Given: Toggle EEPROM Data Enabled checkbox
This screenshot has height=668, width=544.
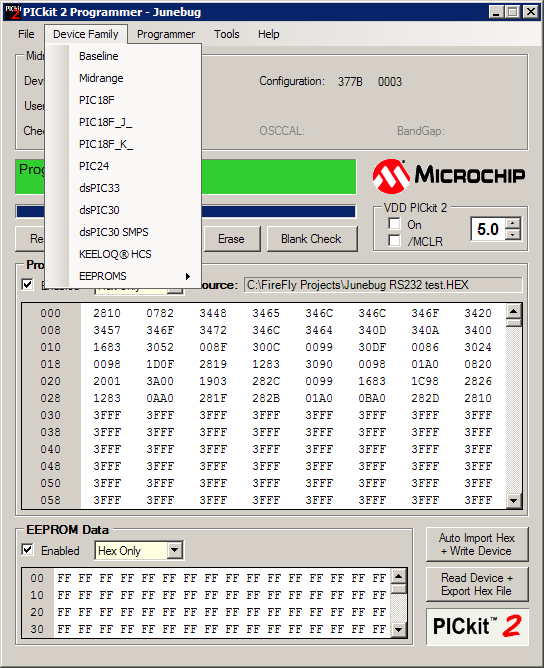Looking at the screenshot, I should (27, 550).
